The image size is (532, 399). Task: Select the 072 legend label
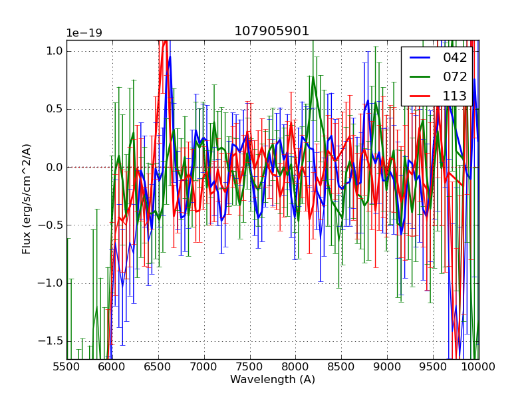pyautogui.click(x=455, y=77)
